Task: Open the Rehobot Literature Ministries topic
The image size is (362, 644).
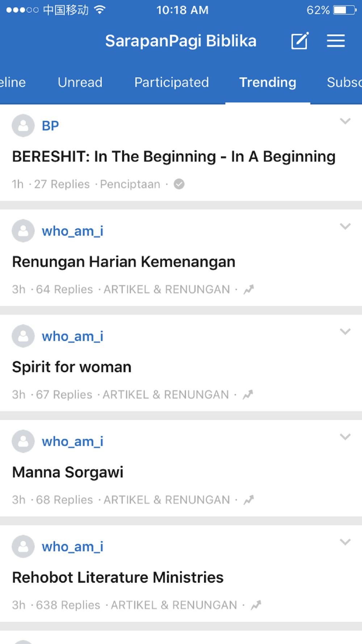Action: pos(118,577)
